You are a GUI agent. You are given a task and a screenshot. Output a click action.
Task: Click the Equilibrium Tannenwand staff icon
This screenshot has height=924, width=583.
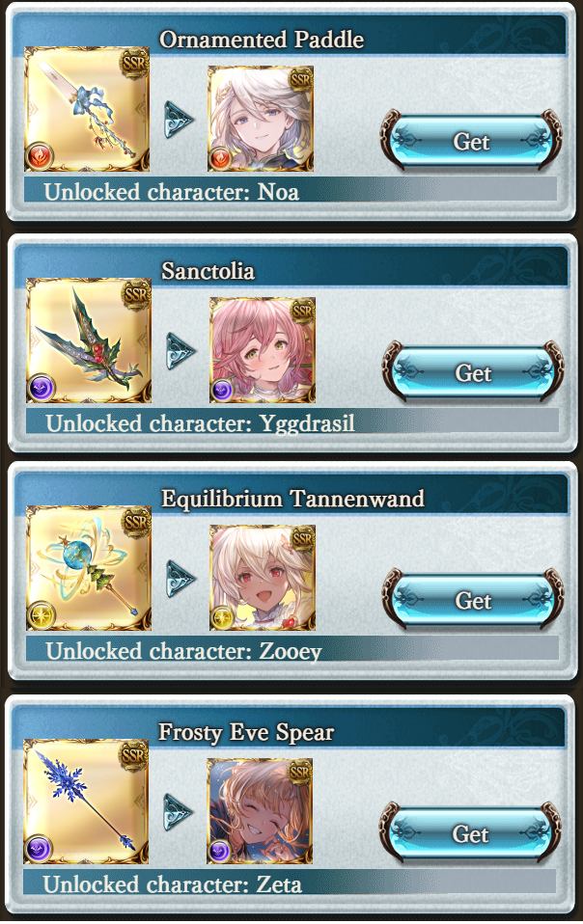(89, 568)
